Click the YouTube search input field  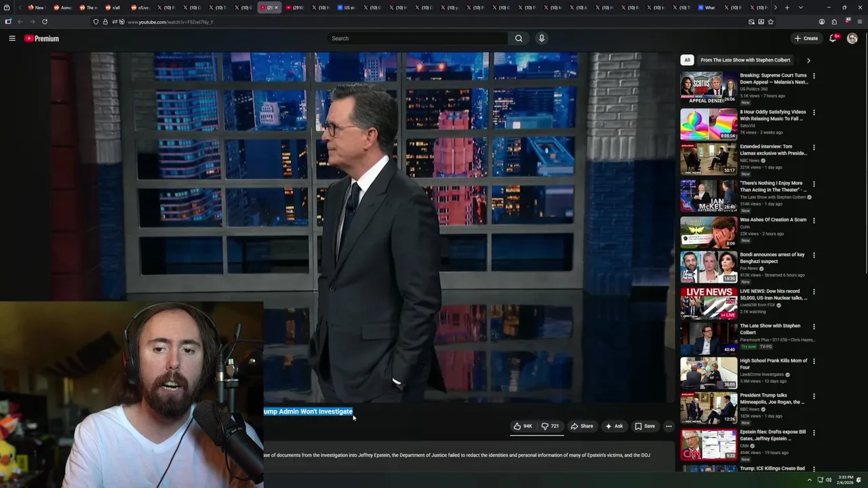[x=417, y=39]
